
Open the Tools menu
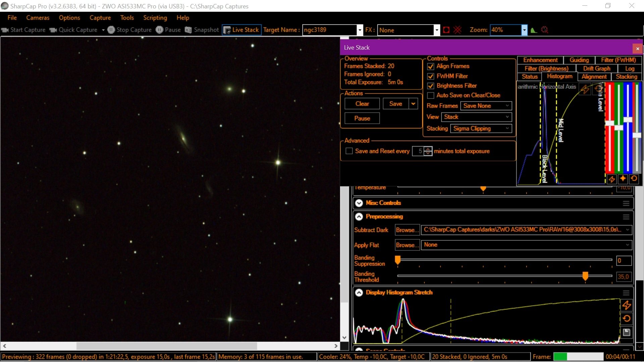click(127, 18)
